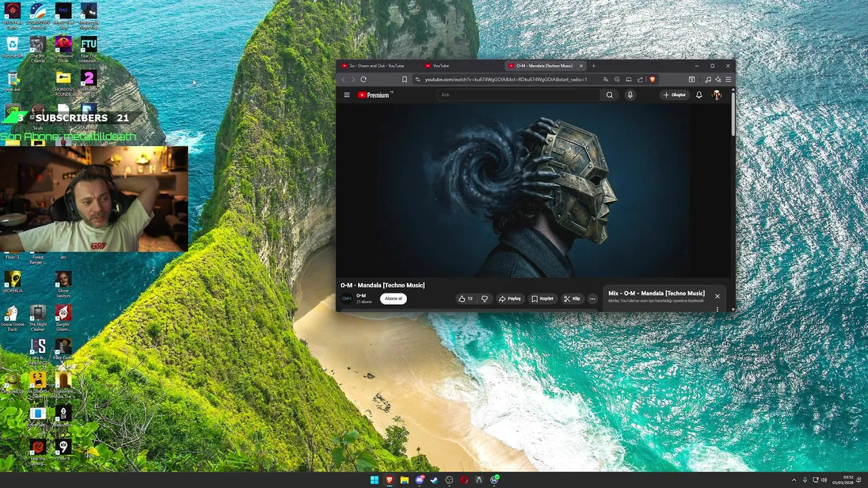Open the Leo AI sparkle icon
Viewport: 868px width, 488px height.
pos(718,79)
